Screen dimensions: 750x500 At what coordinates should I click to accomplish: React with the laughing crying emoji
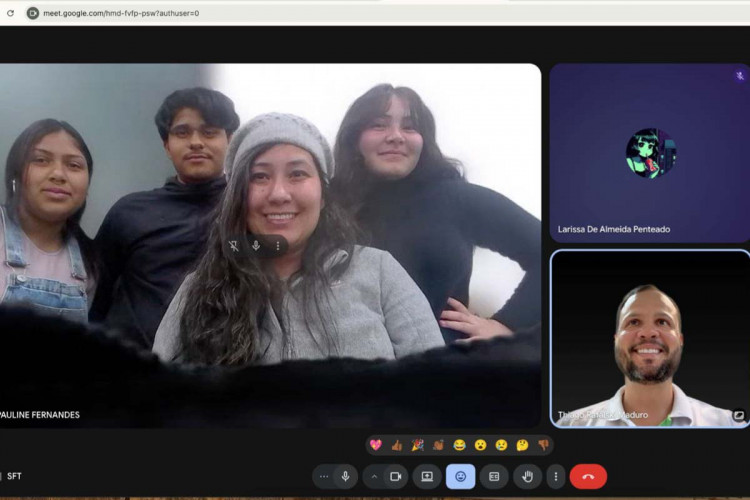[x=459, y=445]
